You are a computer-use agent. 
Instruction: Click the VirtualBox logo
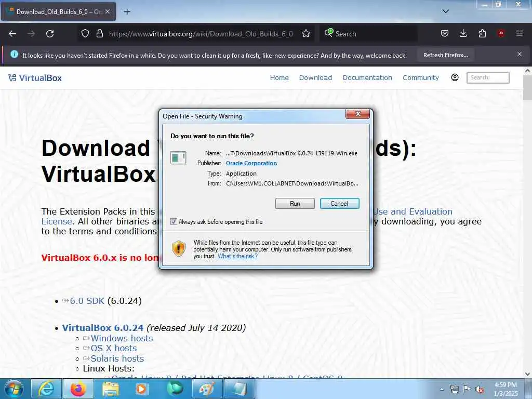coord(35,78)
